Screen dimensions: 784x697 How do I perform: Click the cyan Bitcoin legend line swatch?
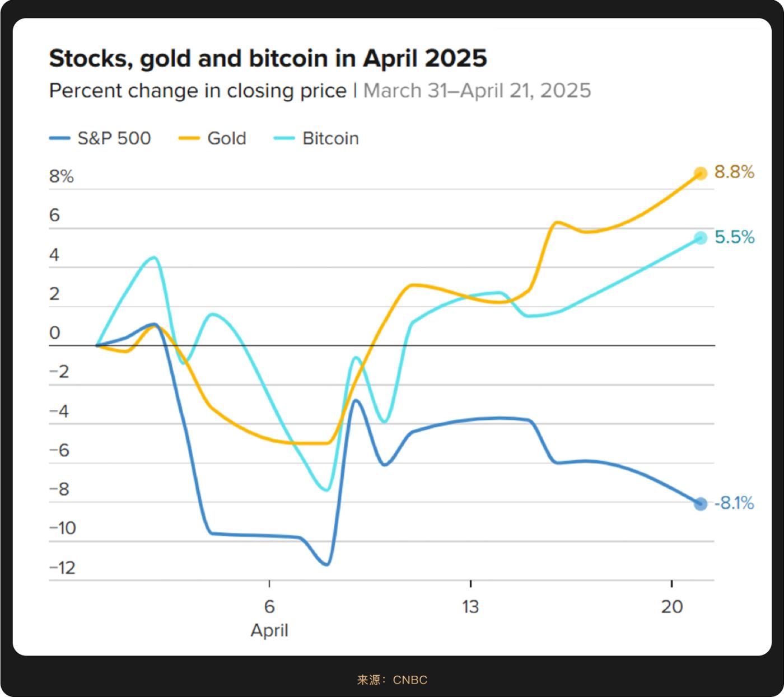pos(284,138)
